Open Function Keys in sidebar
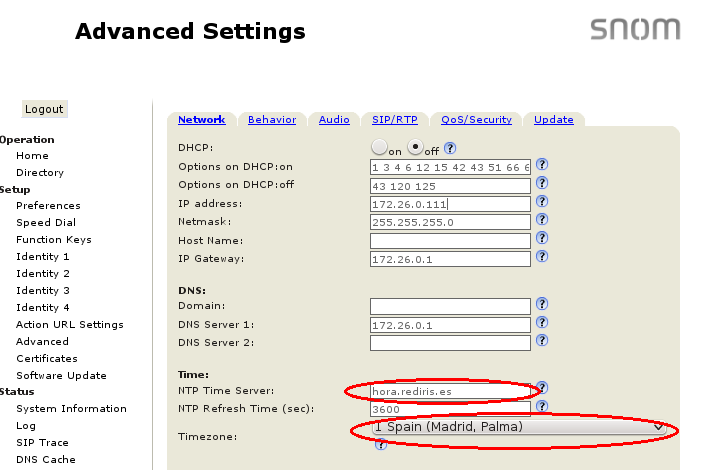The height and width of the screenshot is (470, 714). (x=54, y=240)
